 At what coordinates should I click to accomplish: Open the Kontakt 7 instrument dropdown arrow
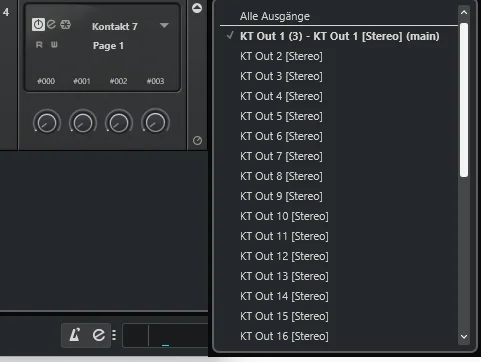coord(164,25)
